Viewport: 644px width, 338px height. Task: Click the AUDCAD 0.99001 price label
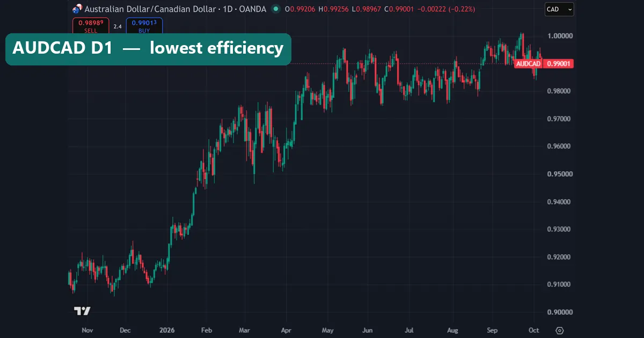pos(544,64)
